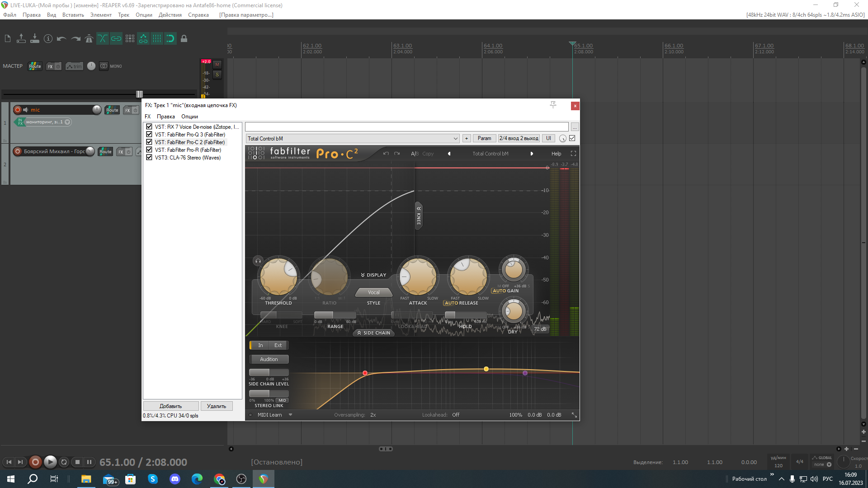The width and height of the screenshot is (868, 488).
Task: Open the Файл menu in the main menu bar
Action: tap(9, 15)
